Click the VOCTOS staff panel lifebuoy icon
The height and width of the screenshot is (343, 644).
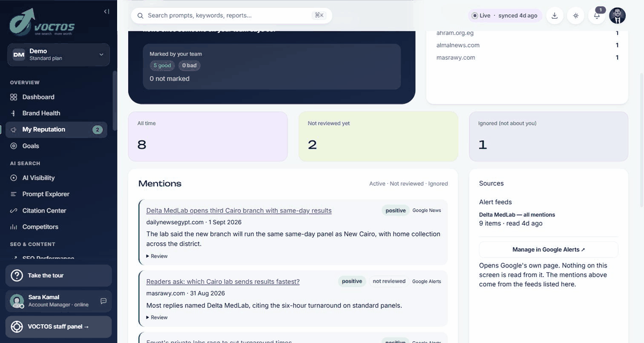pos(17,327)
